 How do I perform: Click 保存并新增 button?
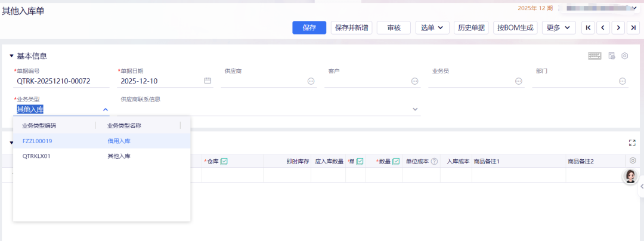tap(352, 28)
